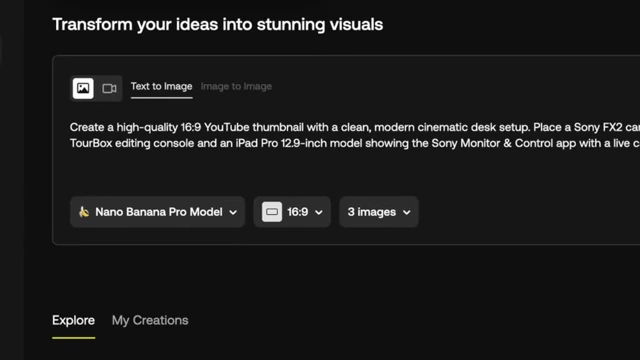Switch to the My Creations tab
This screenshot has width=640, height=360.
coord(150,320)
